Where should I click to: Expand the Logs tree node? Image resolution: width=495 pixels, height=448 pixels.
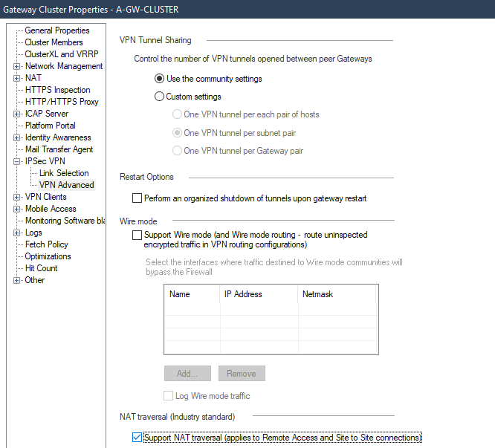click(x=17, y=233)
